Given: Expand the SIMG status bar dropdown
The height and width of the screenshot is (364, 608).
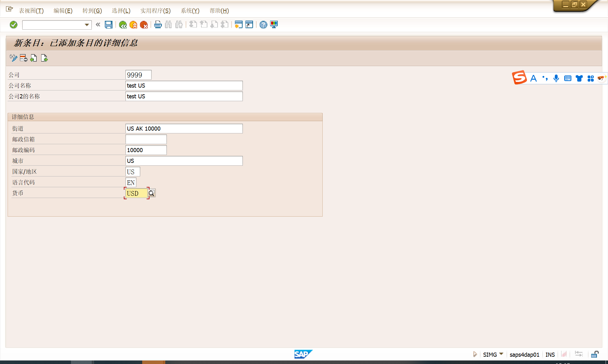Looking at the screenshot, I should [501, 354].
